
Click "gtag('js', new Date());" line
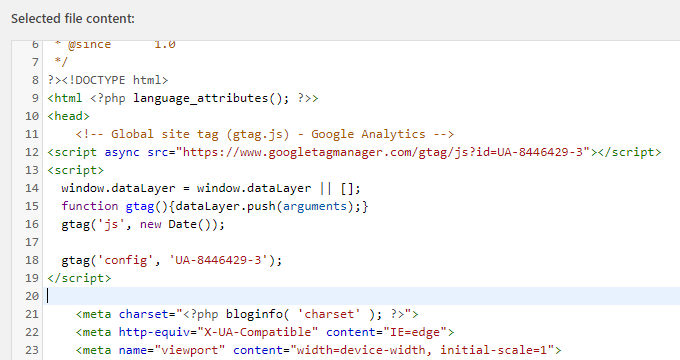(143, 224)
